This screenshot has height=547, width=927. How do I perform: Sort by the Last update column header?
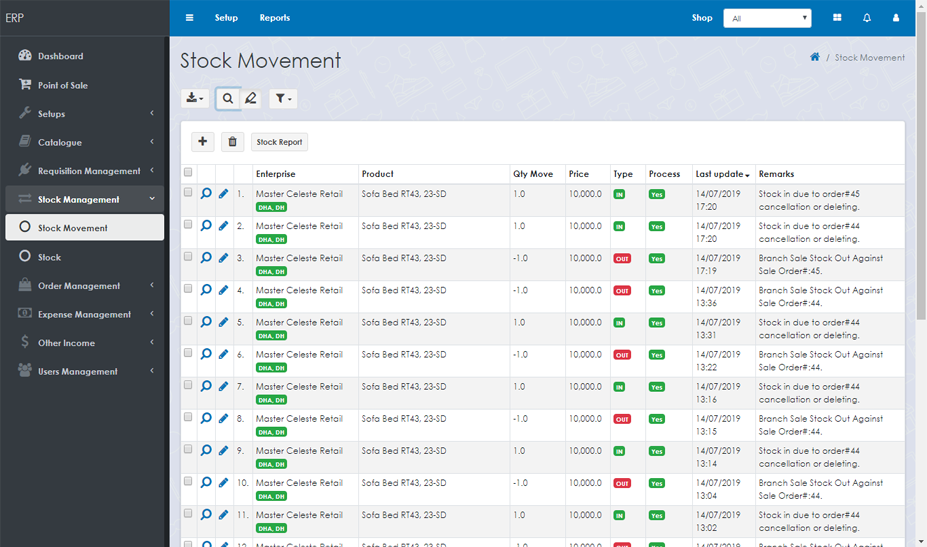pyautogui.click(x=722, y=174)
